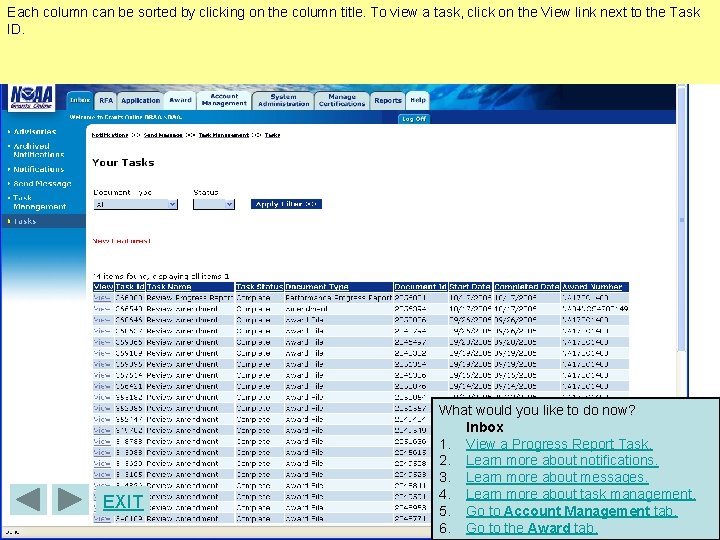Click Go to Account Management tab link

click(x=572, y=512)
